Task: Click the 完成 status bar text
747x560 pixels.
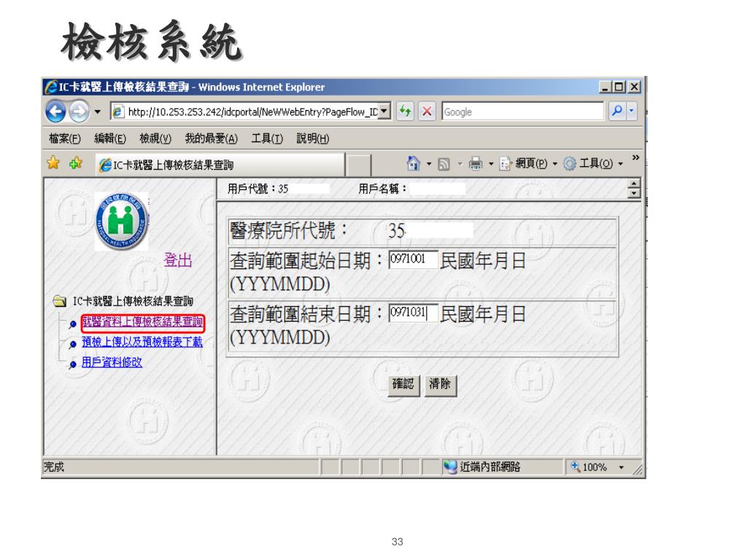Action: pyautogui.click(x=53, y=467)
